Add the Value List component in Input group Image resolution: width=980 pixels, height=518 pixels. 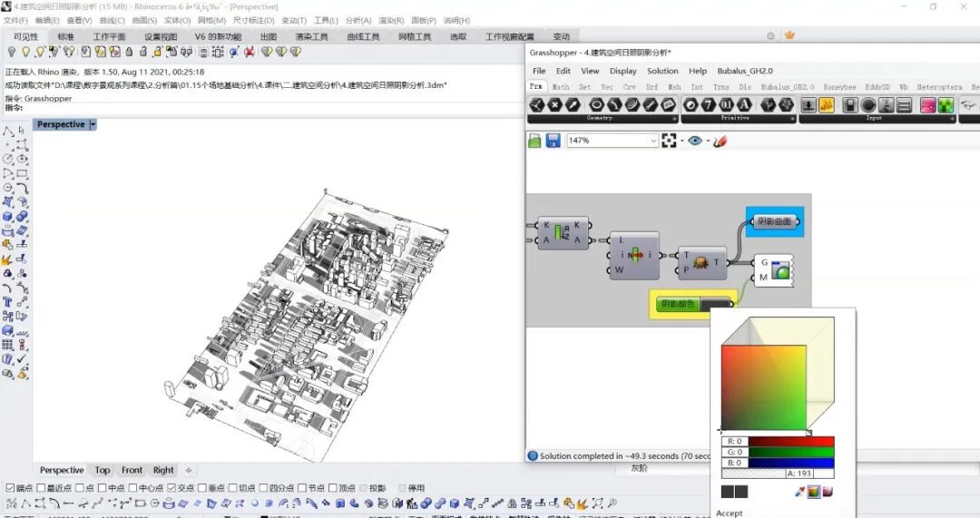click(904, 105)
